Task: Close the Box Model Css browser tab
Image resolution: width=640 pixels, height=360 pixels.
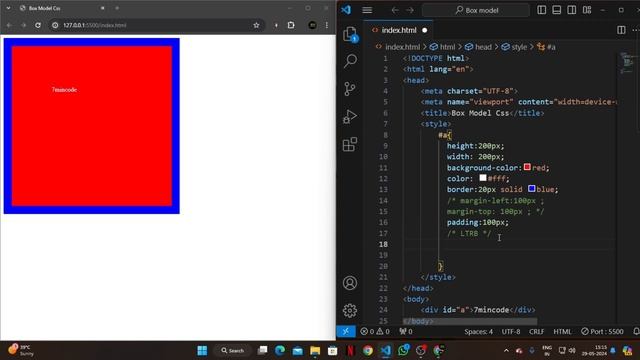Action: (102, 8)
